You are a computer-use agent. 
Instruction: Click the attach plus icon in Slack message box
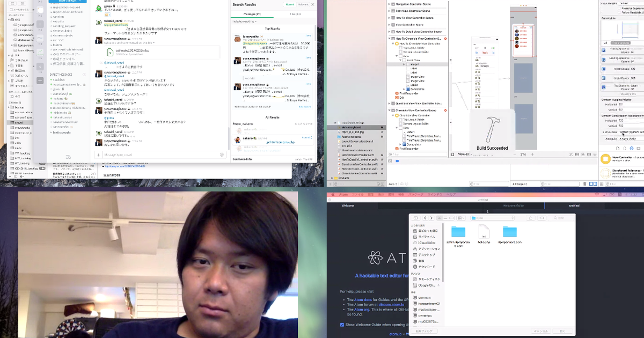click(98, 155)
